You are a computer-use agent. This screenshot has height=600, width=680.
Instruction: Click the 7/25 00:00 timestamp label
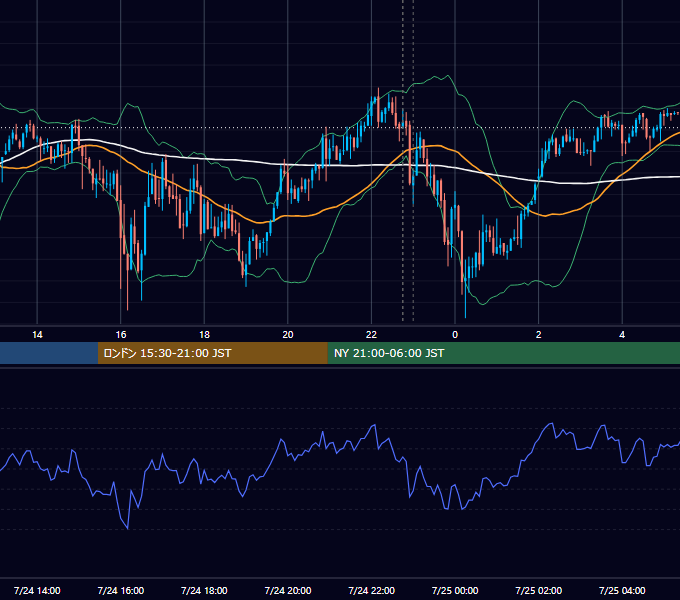coord(455,590)
